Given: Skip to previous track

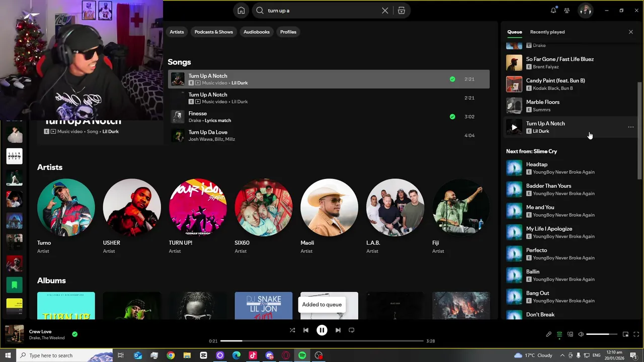Looking at the screenshot, I should [306, 330].
